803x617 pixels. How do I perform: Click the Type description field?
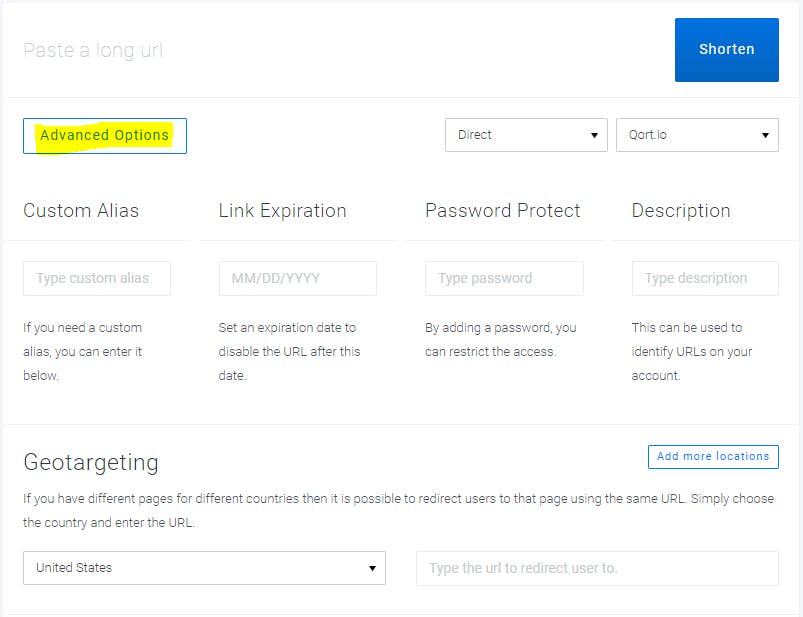coord(704,278)
